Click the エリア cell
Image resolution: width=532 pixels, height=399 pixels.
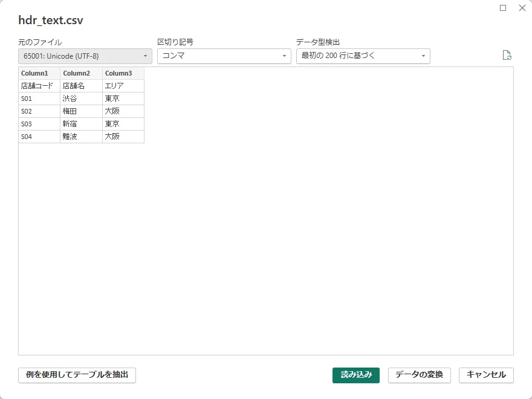click(x=123, y=86)
